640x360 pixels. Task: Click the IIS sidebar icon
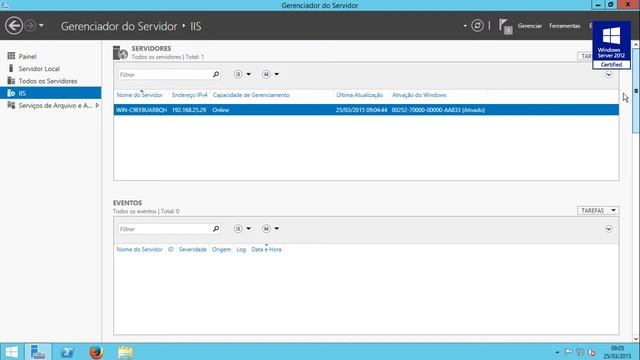11,93
